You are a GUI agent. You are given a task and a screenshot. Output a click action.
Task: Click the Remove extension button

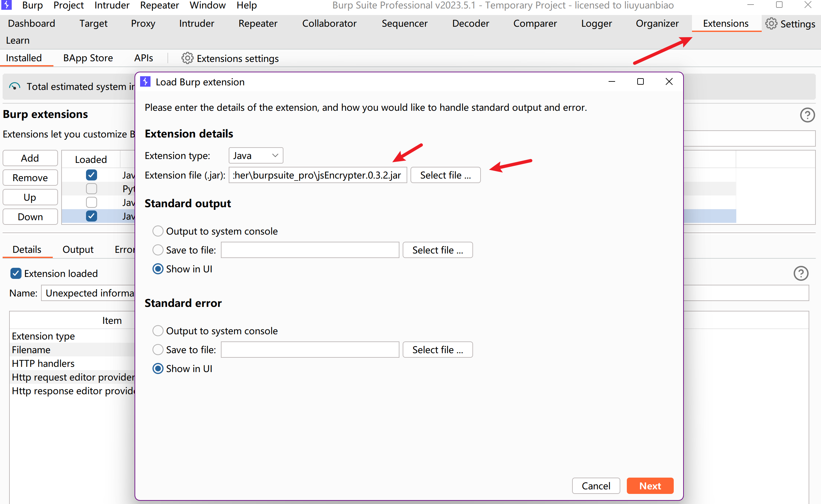click(30, 178)
